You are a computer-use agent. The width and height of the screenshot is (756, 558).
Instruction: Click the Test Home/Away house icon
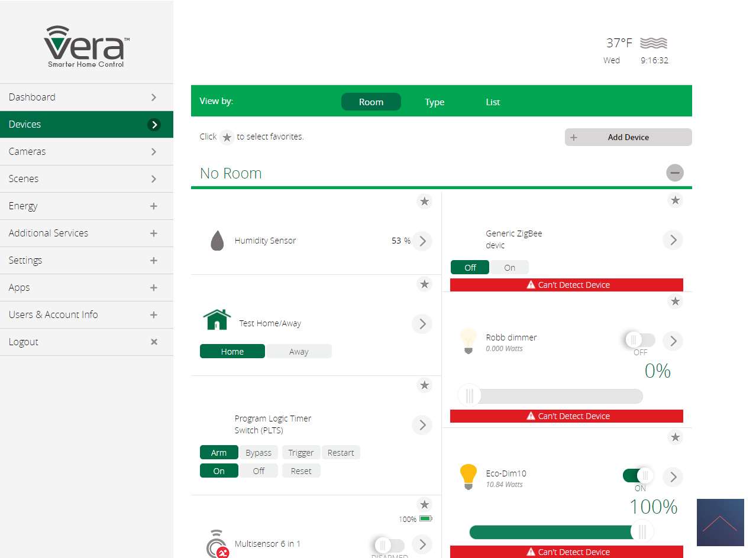pyautogui.click(x=217, y=320)
